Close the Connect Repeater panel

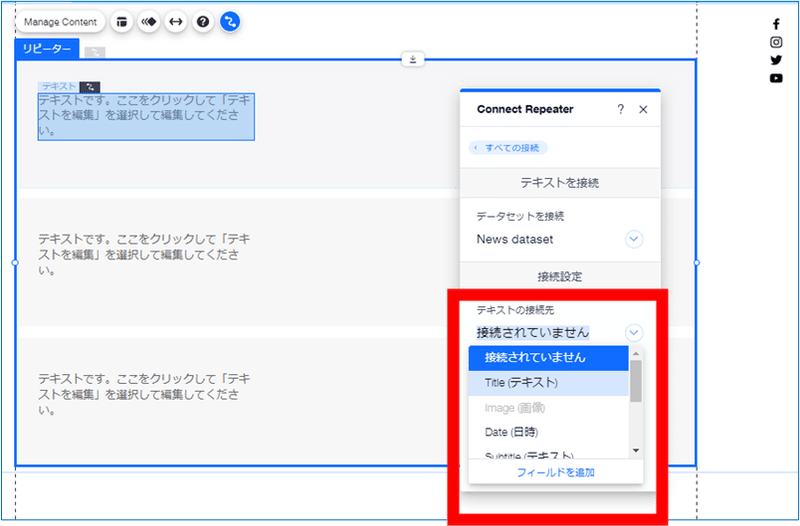pos(643,109)
